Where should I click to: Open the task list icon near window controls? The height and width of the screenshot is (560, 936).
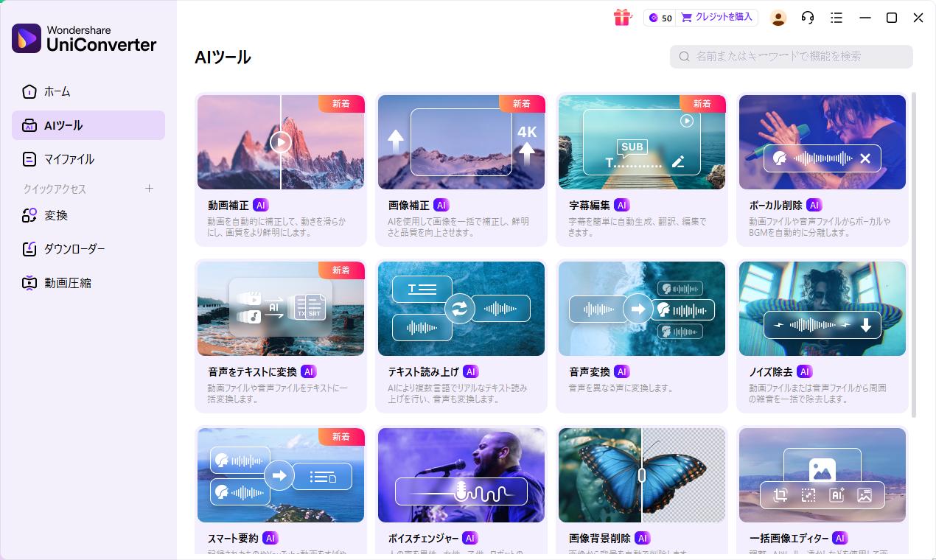837,18
